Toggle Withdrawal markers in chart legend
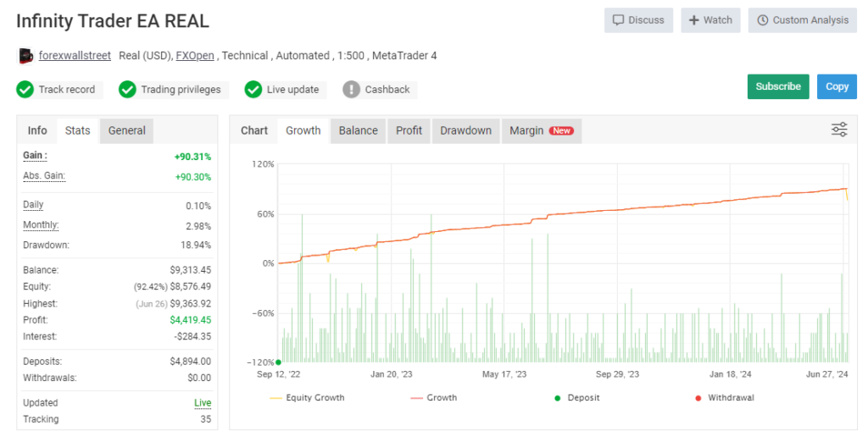 (724, 397)
